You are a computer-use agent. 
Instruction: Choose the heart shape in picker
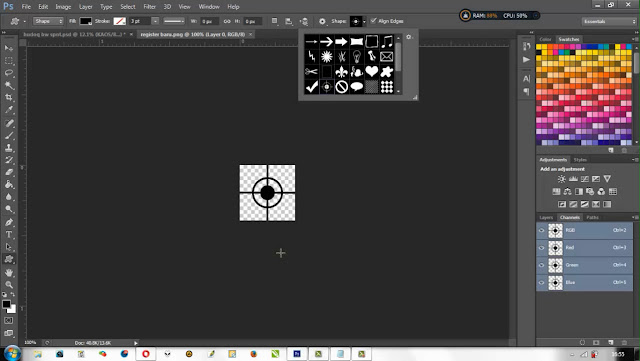[x=371, y=71]
